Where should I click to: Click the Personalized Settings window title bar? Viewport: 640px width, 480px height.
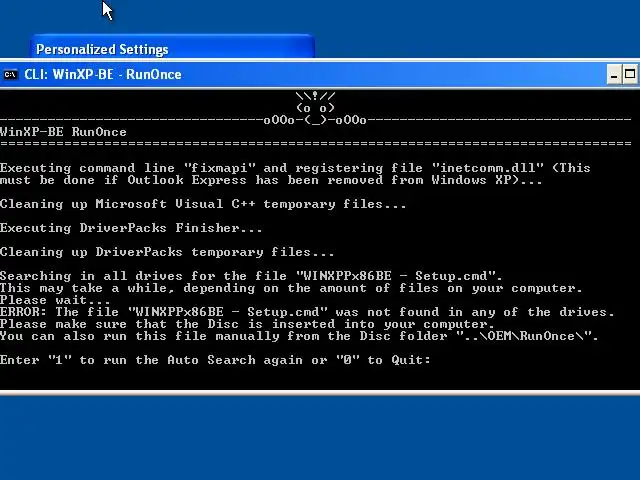coord(172,48)
